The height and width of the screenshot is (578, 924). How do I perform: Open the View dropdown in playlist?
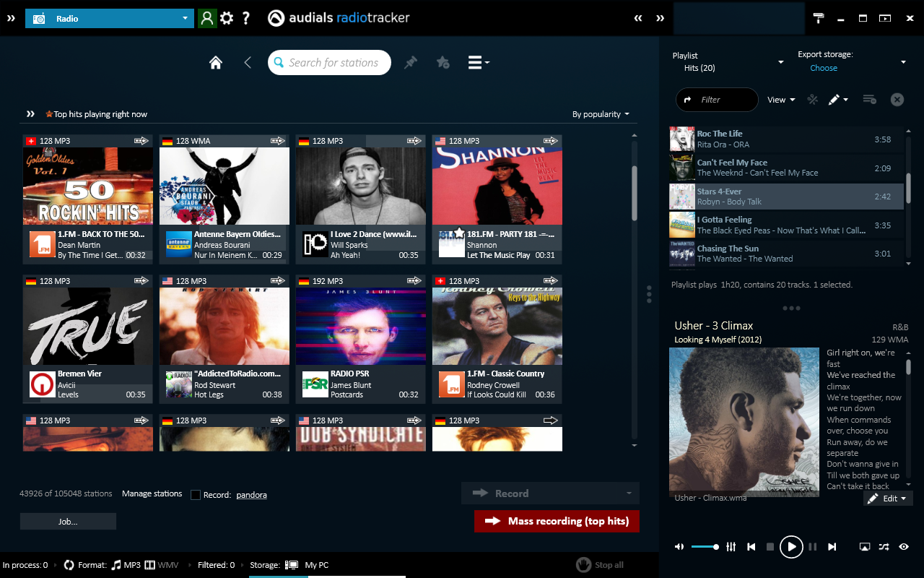(781, 100)
